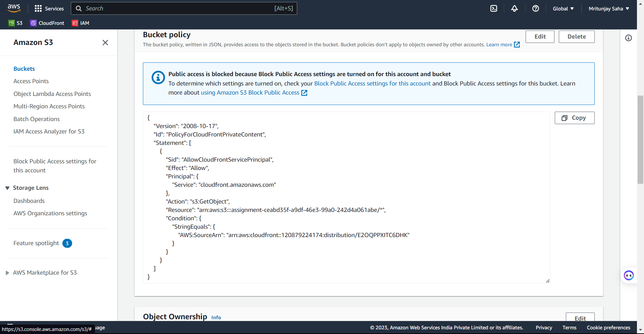Click the search input field
The image size is (644, 334).
(x=184, y=8)
